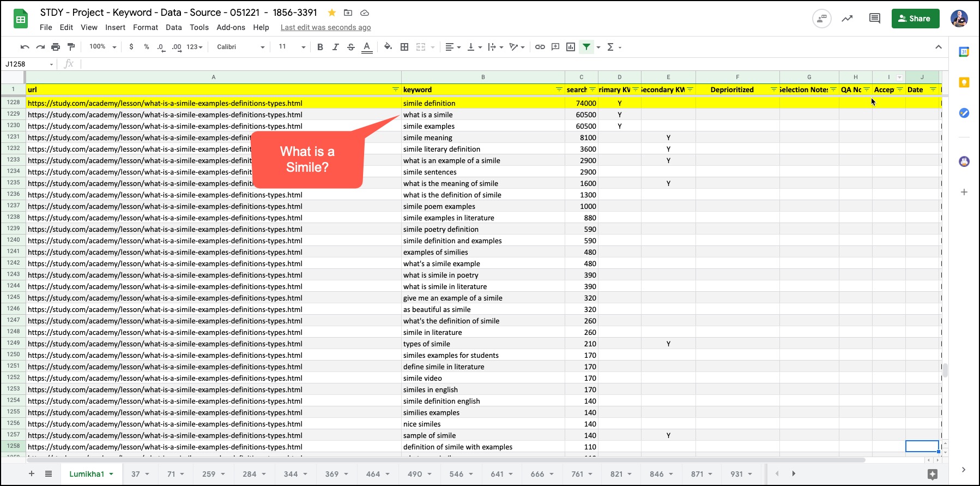The height and width of the screenshot is (486, 980).
Task: Click the redo arrow
Action: [x=40, y=47]
